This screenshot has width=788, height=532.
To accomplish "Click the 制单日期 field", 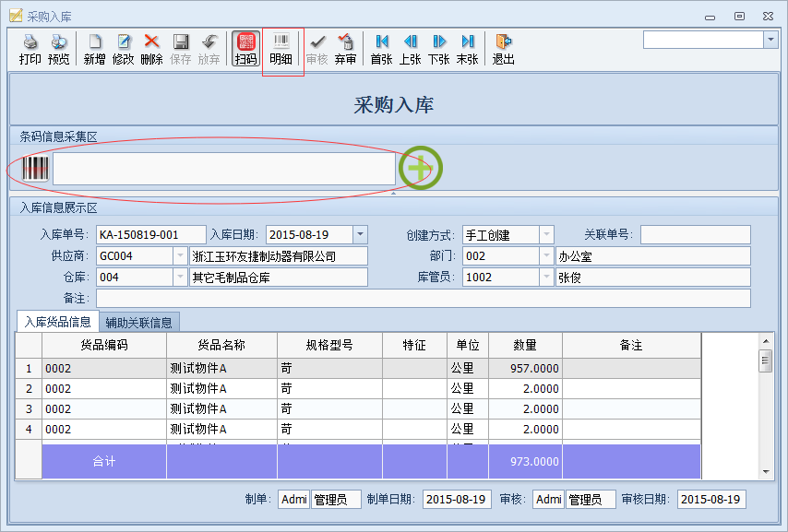I will [x=457, y=499].
